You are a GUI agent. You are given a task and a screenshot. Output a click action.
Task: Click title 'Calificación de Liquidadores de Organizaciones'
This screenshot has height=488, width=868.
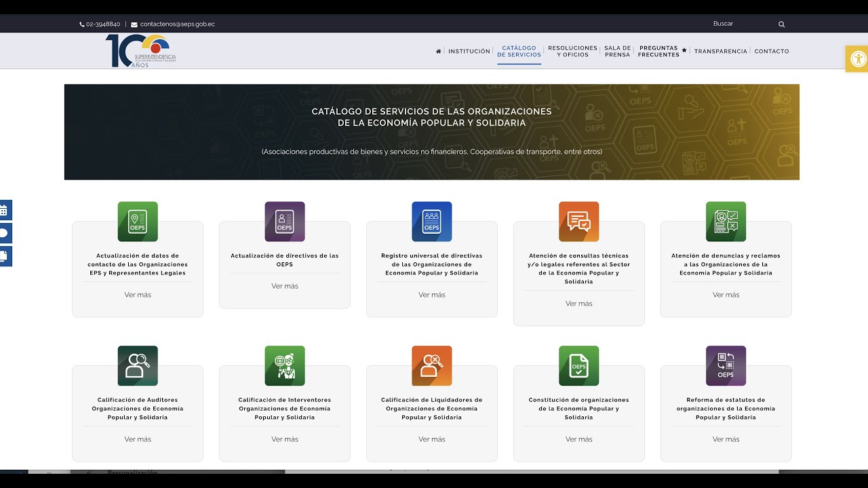(x=432, y=409)
